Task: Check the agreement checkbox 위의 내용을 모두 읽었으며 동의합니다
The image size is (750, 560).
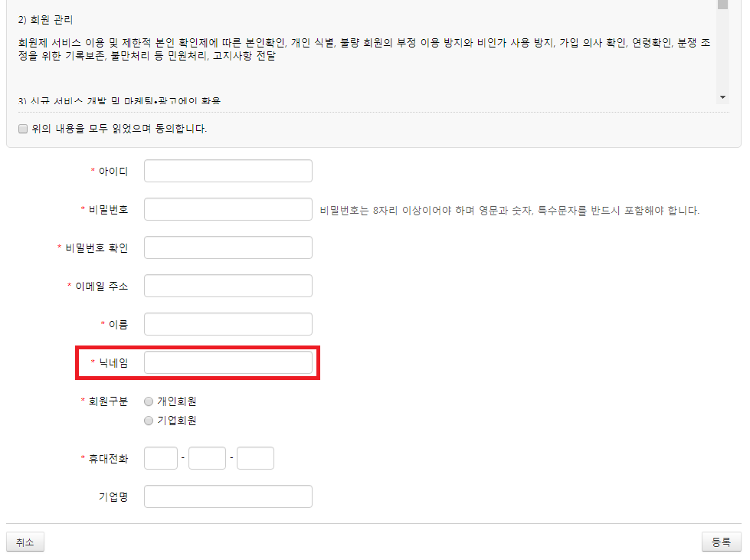Action: 23,129
